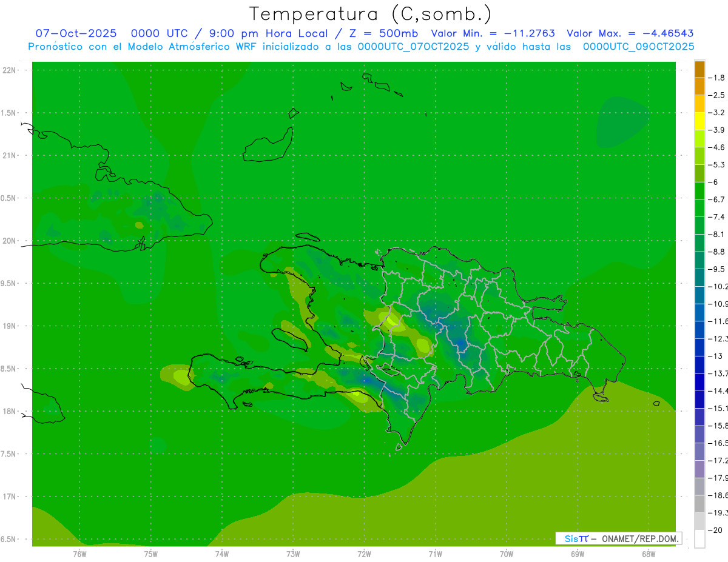This screenshot has width=728, height=562.
Task: Click the 72W longitude axis label
Action: (364, 554)
